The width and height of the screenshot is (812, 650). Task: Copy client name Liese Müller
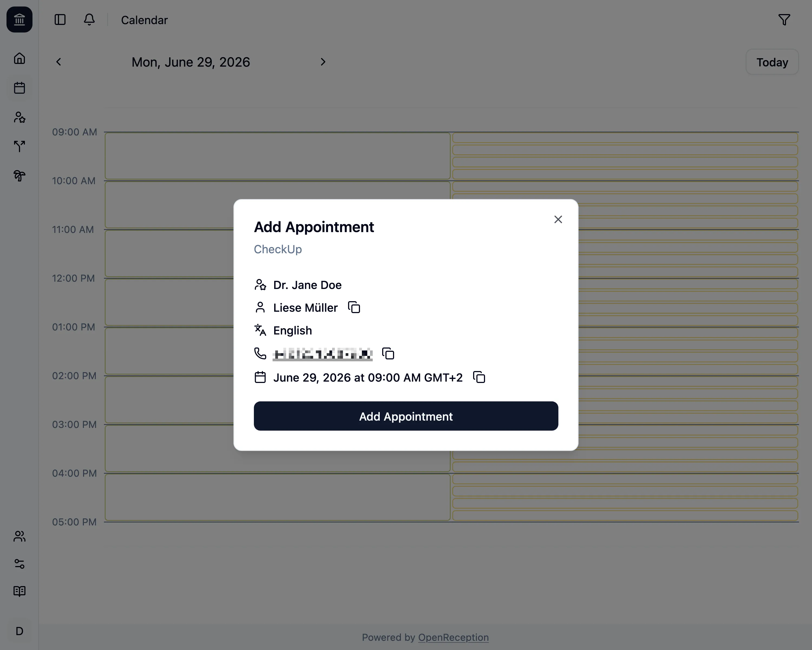click(x=354, y=307)
